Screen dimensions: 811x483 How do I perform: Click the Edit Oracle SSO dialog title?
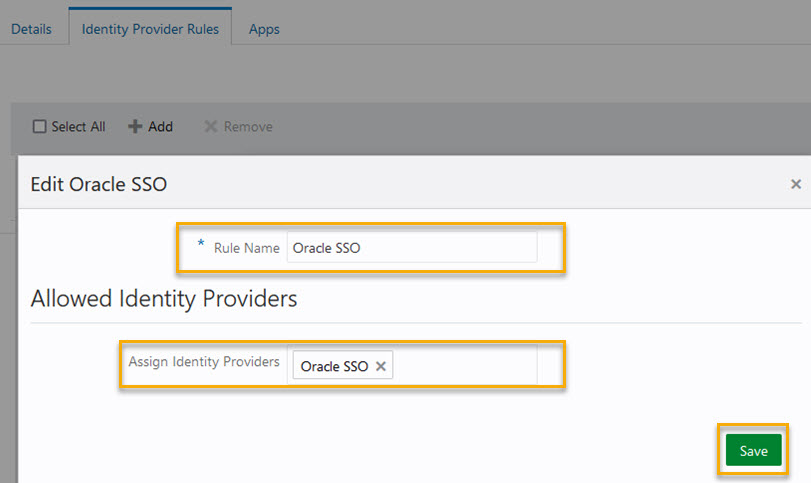(99, 184)
